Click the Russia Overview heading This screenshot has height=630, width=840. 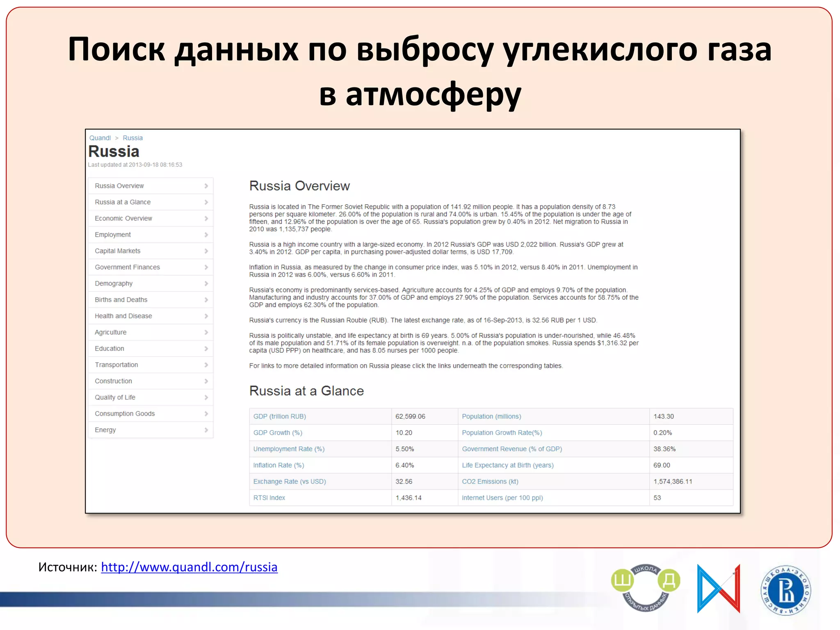tap(299, 186)
